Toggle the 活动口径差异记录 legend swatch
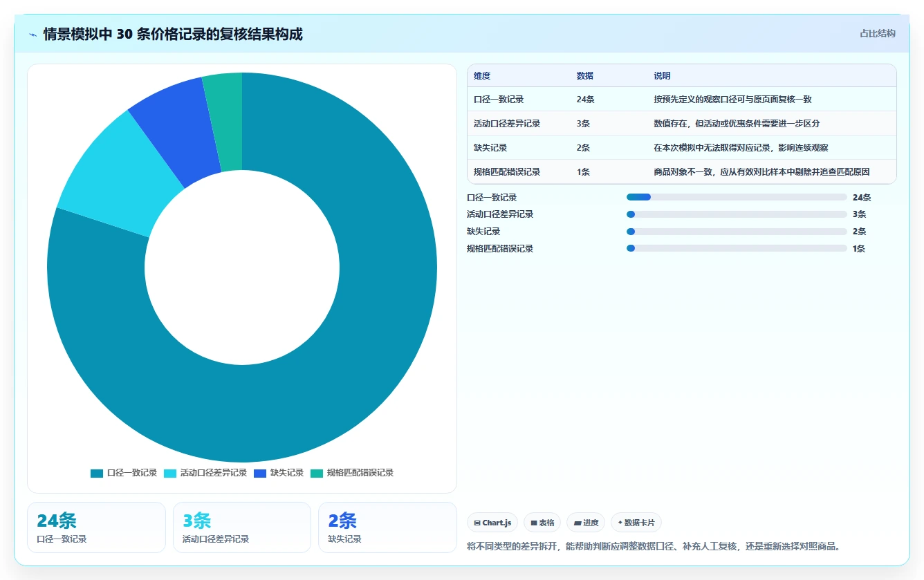 tap(170, 474)
